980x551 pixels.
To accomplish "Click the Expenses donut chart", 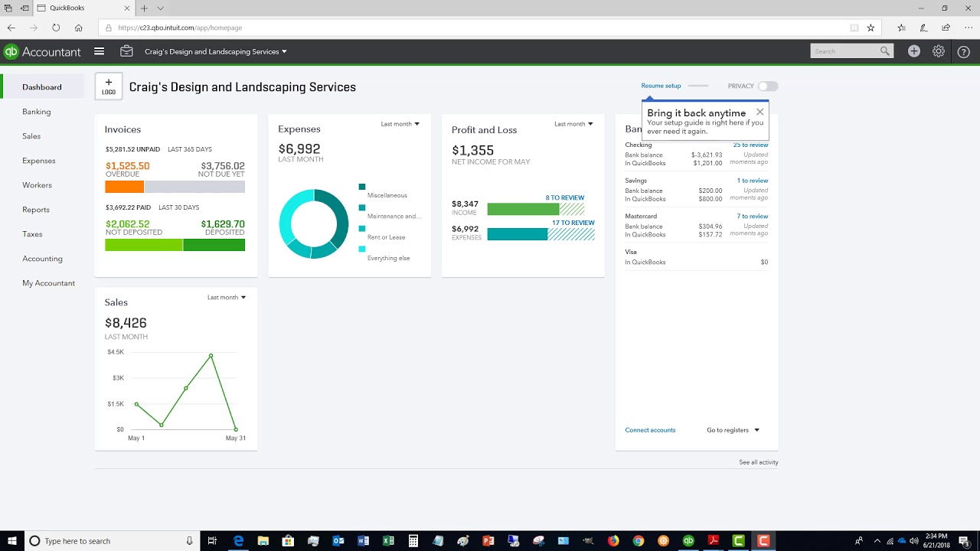I will [x=314, y=223].
